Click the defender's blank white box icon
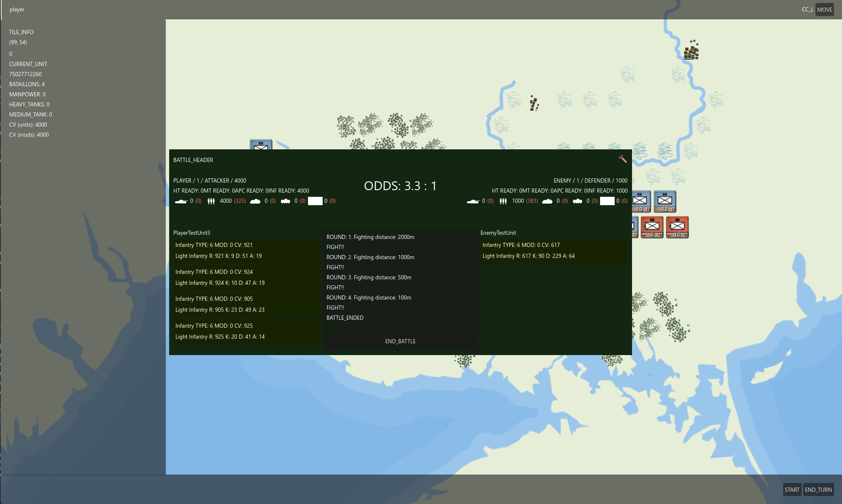This screenshot has height=504, width=842. (x=607, y=201)
